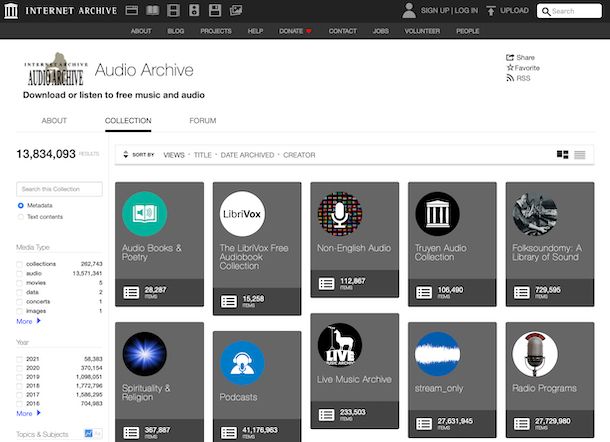Click the Upload arrow icon
The width and height of the screenshot is (610, 442).
pos(491,11)
